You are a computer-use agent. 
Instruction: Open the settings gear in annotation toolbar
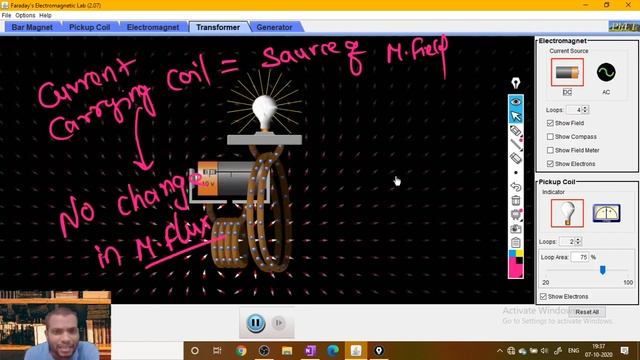click(516, 214)
